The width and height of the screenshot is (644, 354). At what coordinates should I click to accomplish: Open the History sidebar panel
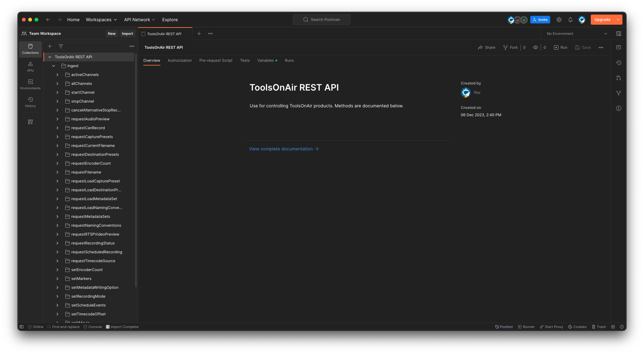[30, 102]
